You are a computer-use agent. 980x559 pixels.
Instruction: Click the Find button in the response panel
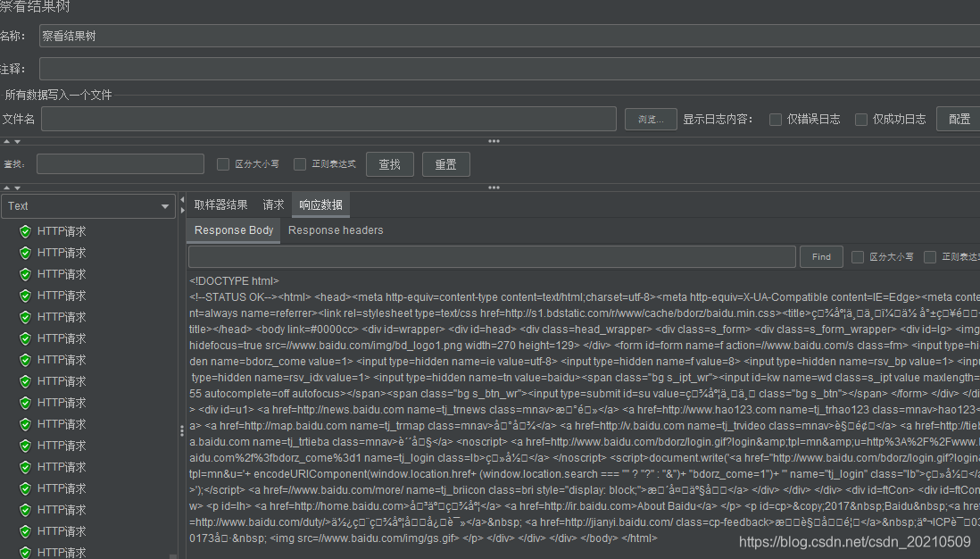[821, 257]
